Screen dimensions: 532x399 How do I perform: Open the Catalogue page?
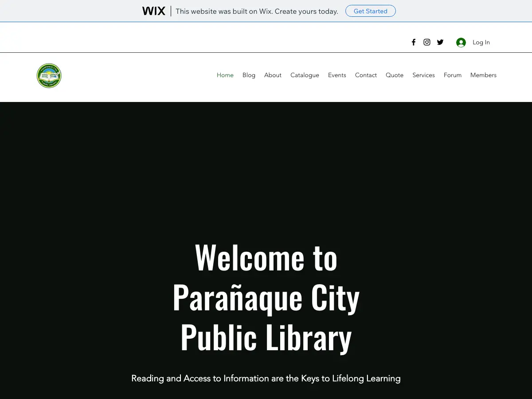(305, 75)
